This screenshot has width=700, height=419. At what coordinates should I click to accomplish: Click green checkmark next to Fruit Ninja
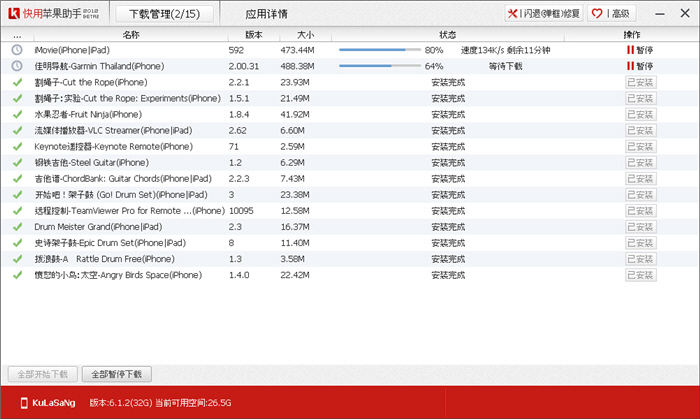17,114
